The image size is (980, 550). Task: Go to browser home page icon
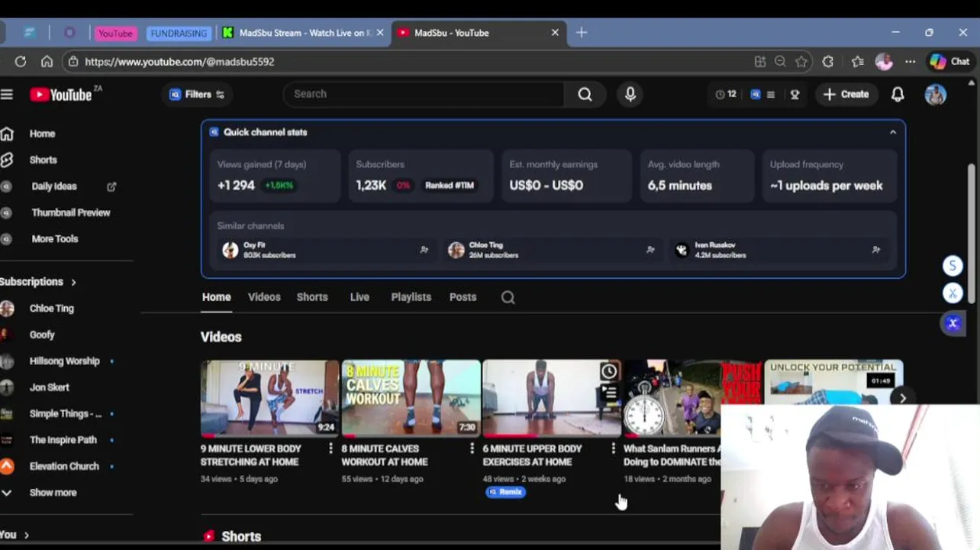(47, 61)
